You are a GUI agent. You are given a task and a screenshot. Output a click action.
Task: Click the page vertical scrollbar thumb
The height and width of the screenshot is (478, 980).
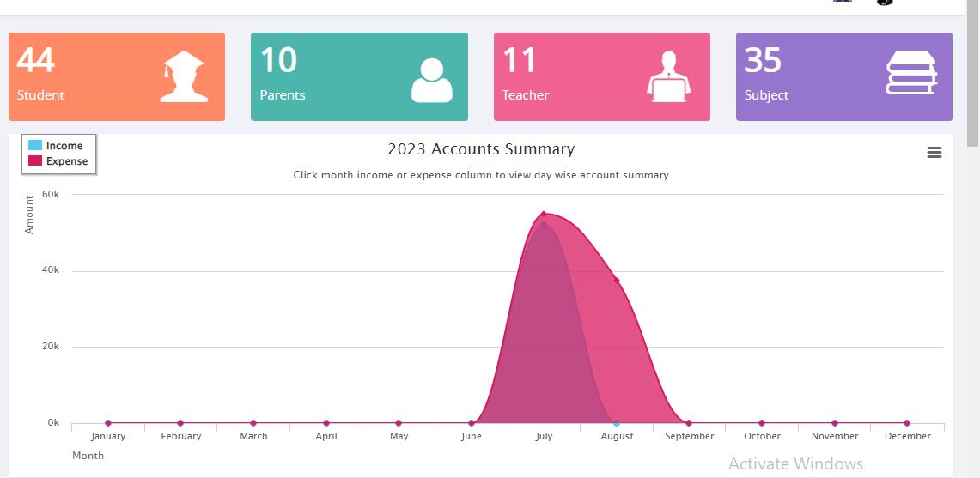(x=972, y=73)
